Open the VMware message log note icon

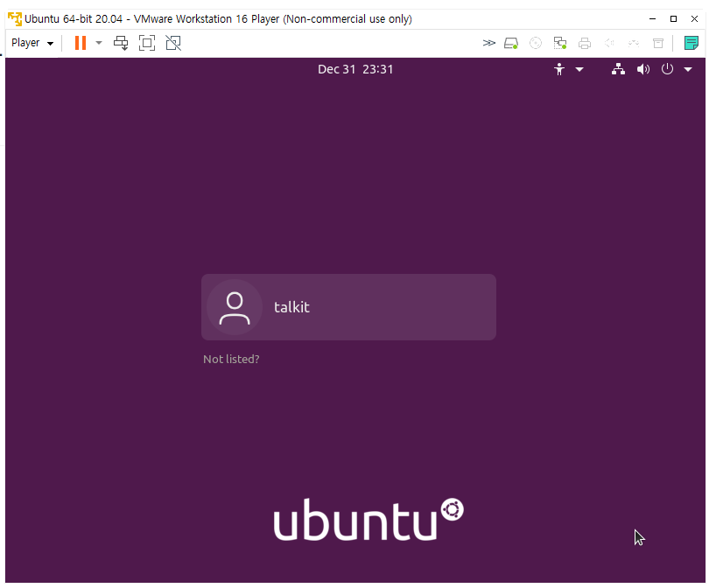tap(691, 43)
